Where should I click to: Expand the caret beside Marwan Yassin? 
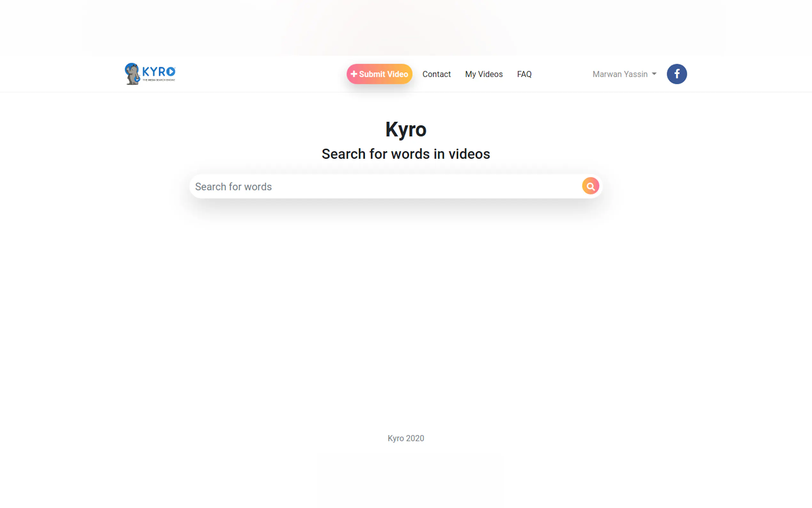coord(654,74)
